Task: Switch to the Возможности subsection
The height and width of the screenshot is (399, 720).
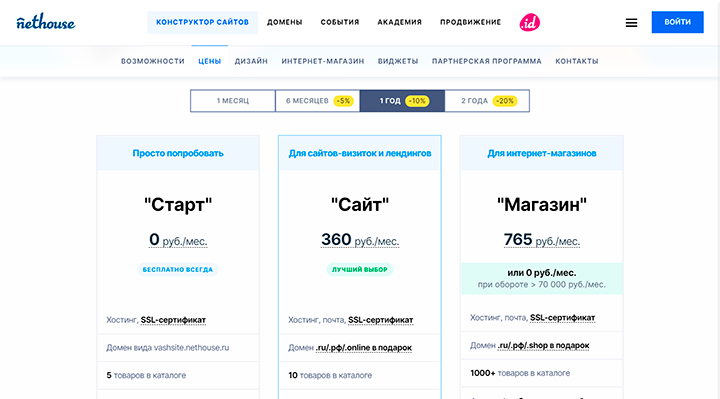Action: pos(152,61)
